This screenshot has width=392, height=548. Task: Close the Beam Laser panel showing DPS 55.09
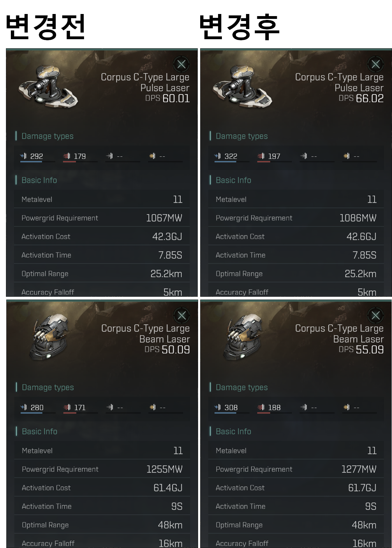pyautogui.click(x=376, y=315)
